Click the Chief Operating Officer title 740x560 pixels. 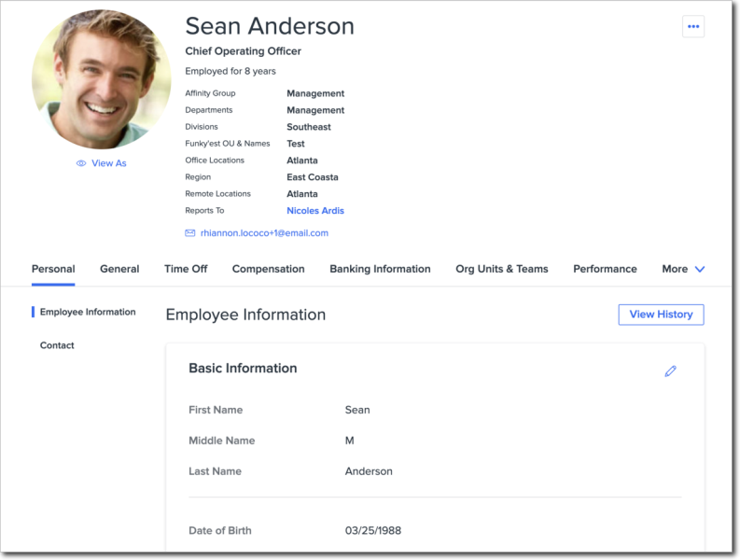pyautogui.click(x=243, y=51)
